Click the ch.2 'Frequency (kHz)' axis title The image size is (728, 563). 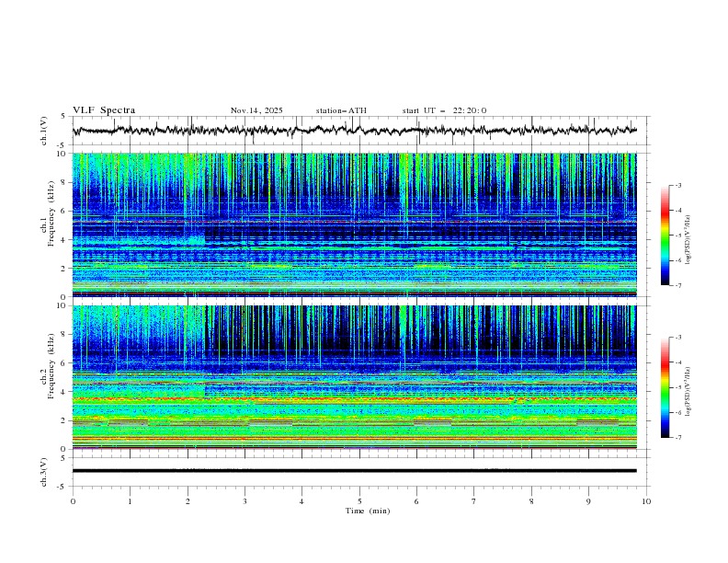tap(51, 366)
